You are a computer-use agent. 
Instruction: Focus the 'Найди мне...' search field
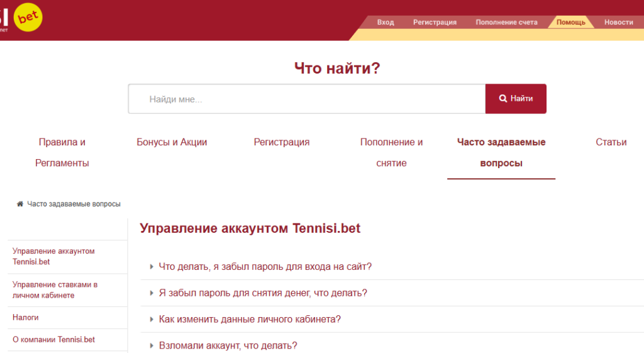pos(307,99)
